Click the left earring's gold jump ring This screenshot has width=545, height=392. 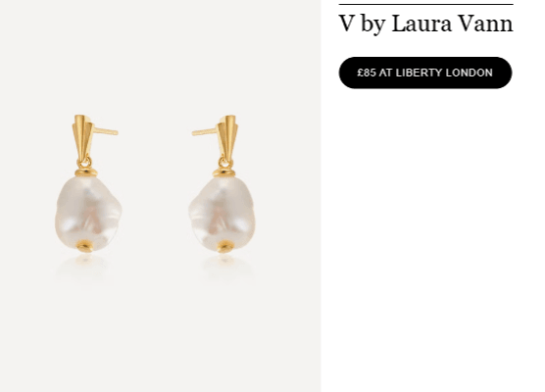click(84, 163)
